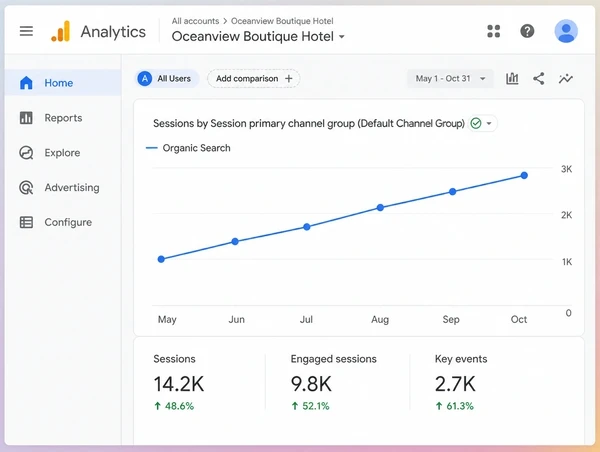
Task: Click the Engaged sessions metric label
Action: click(334, 359)
